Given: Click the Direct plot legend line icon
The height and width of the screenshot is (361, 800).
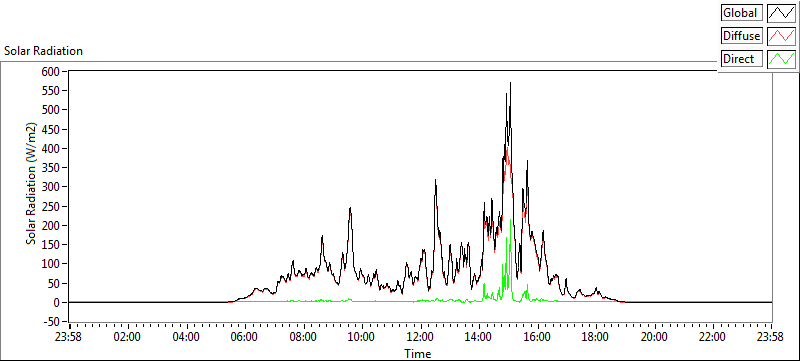Looking at the screenshot, I should [781, 59].
